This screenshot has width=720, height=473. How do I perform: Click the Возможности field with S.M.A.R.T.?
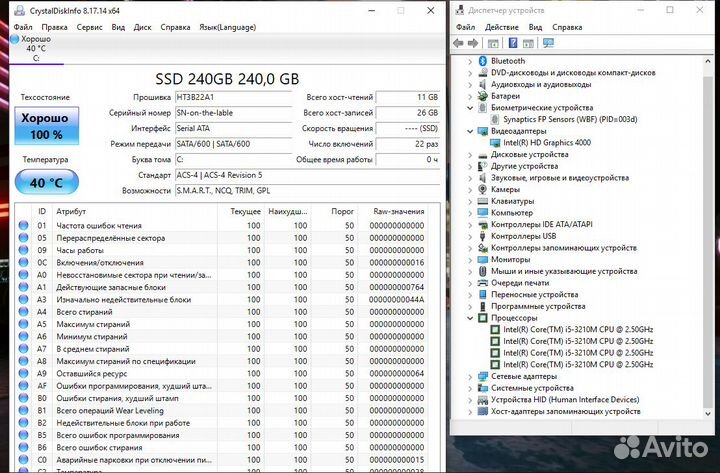307,191
